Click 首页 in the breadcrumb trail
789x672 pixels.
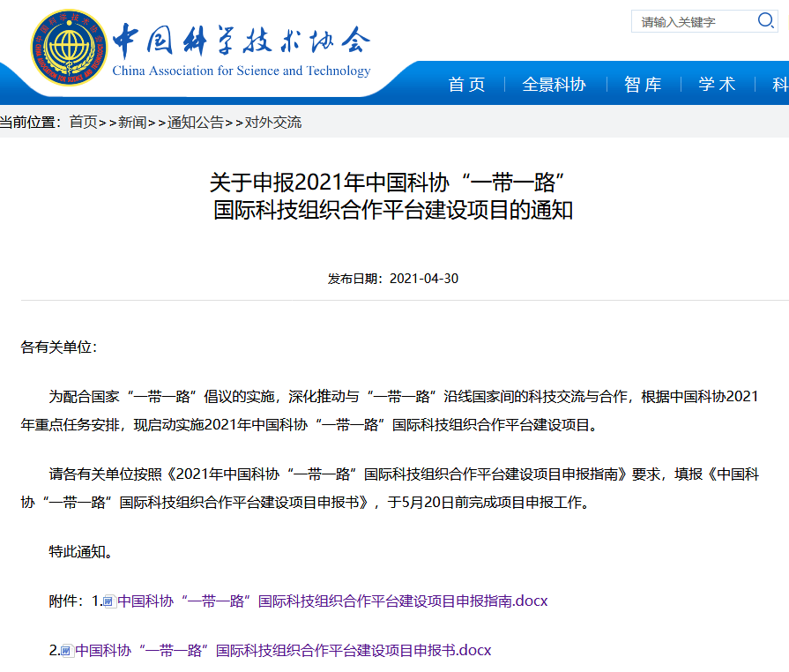[x=84, y=123]
